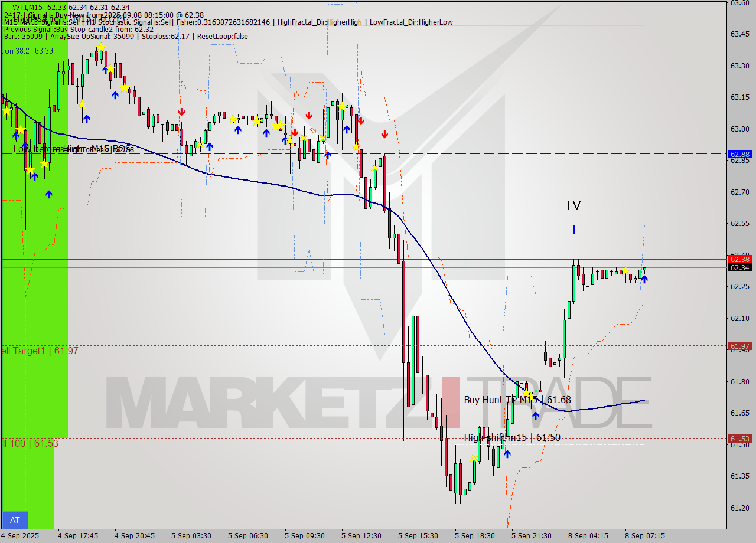
Task: Click the blue 62.88 price marker
Action: pyautogui.click(x=740, y=154)
